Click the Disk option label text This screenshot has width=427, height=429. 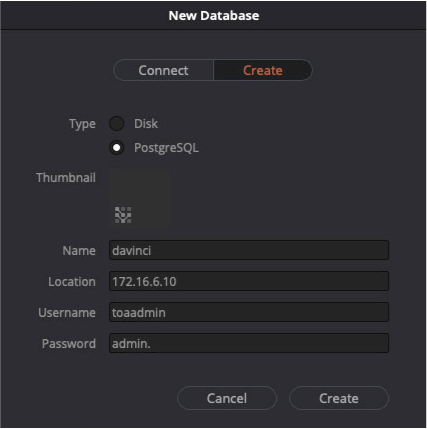click(146, 124)
